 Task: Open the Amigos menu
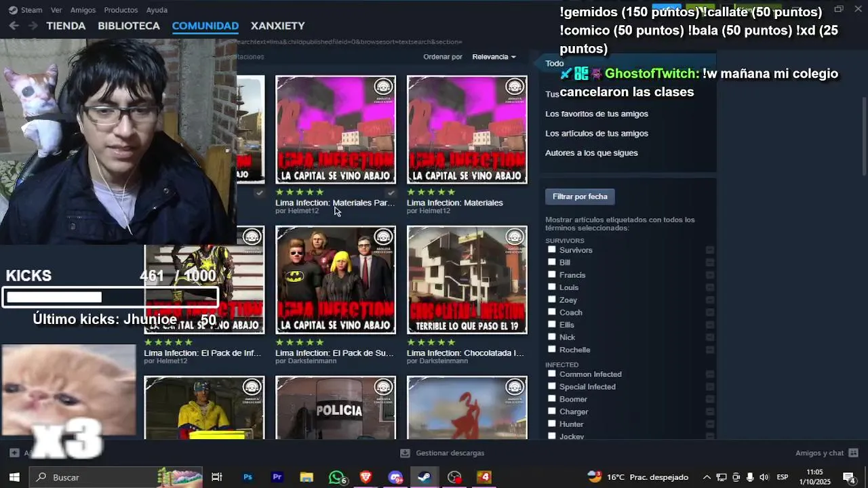[83, 10]
